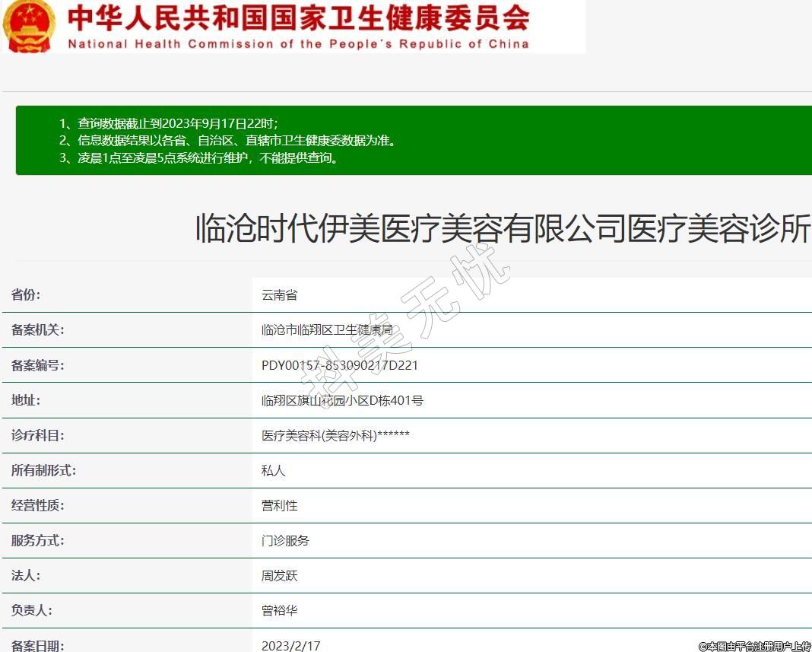The width and height of the screenshot is (812, 652).
Task: Select the 所有制形式 value 私人
Action: (273, 471)
